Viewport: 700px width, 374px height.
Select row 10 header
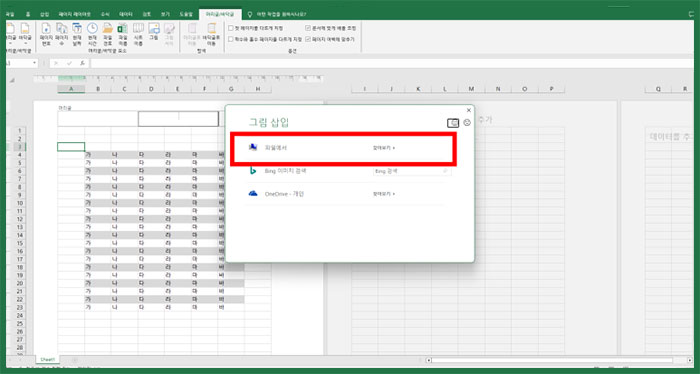[x=20, y=203]
